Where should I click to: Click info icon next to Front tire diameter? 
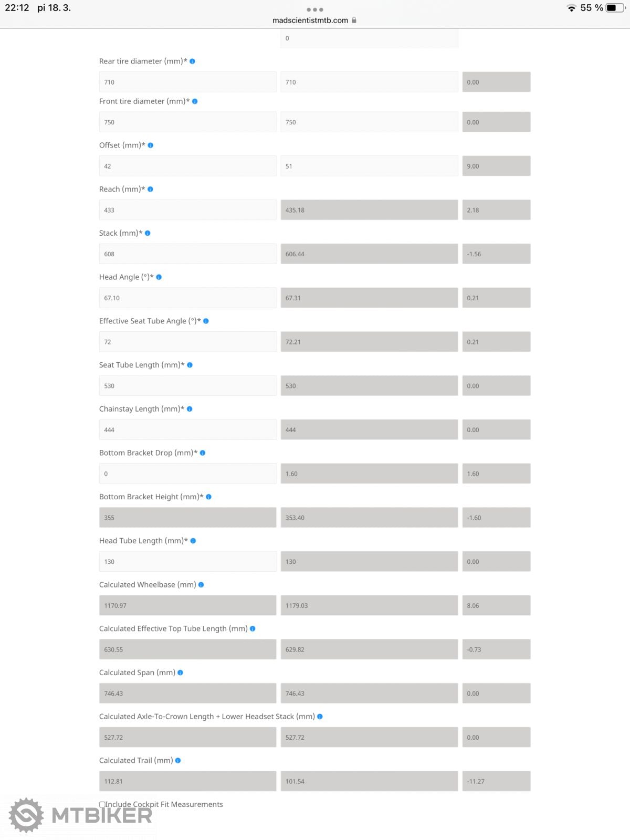point(195,101)
